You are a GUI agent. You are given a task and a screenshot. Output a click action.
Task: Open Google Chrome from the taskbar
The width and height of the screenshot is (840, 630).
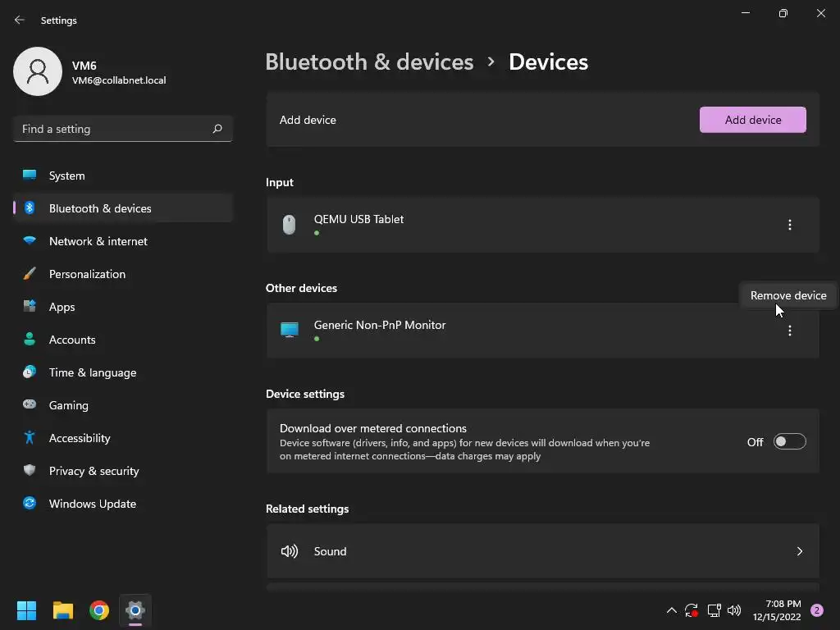pyautogui.click(x=99, y=610)
